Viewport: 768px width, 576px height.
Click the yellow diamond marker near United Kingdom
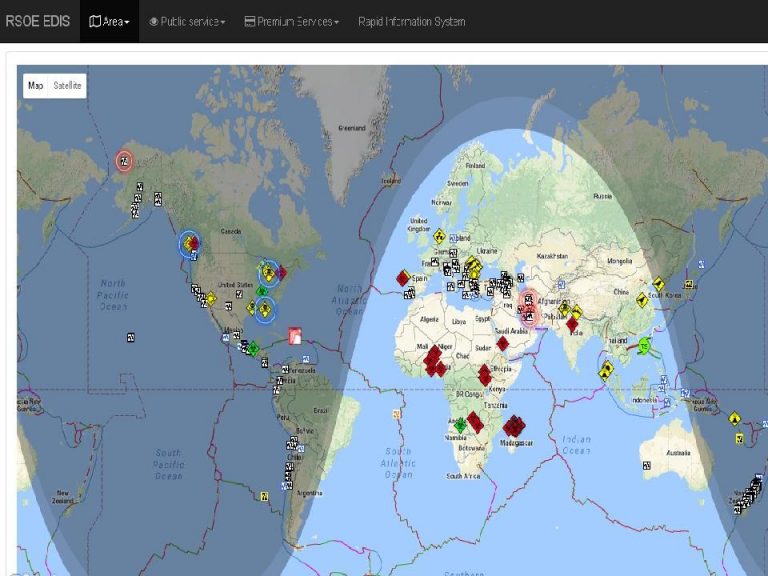coord(438,236)
